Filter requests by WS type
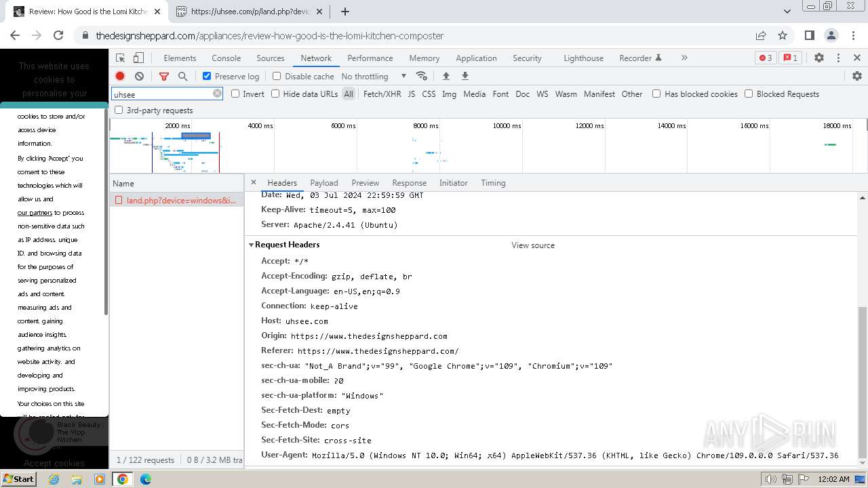Screen dimensions: 868x488 tap(542, 94)
